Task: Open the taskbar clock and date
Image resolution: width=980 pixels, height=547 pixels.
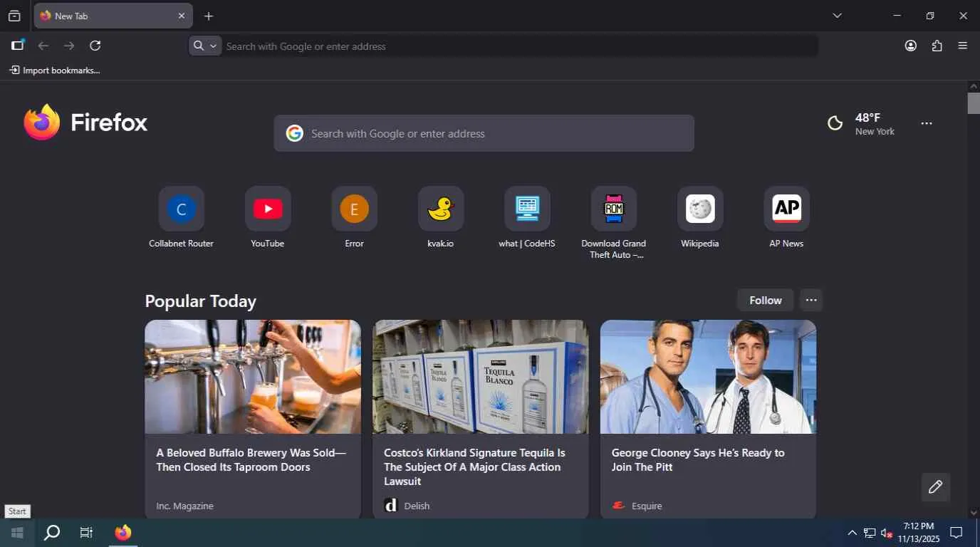Action: click(918, 533)
